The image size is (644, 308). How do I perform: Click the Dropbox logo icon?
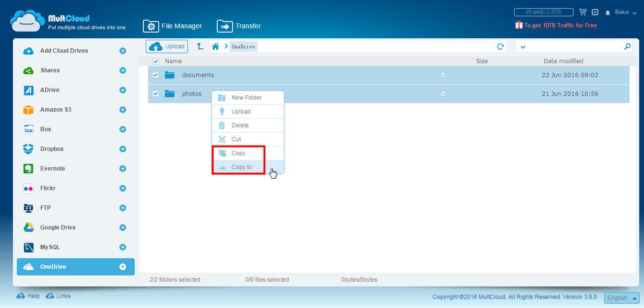(x=28, y=149)
